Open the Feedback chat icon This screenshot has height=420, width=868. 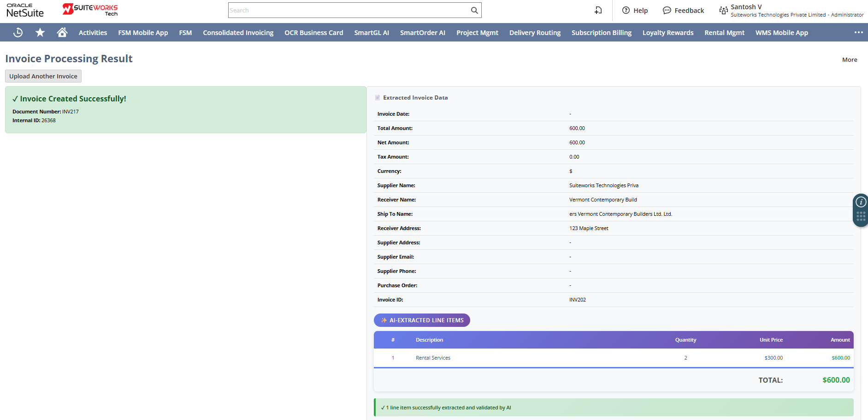(667, 11)
